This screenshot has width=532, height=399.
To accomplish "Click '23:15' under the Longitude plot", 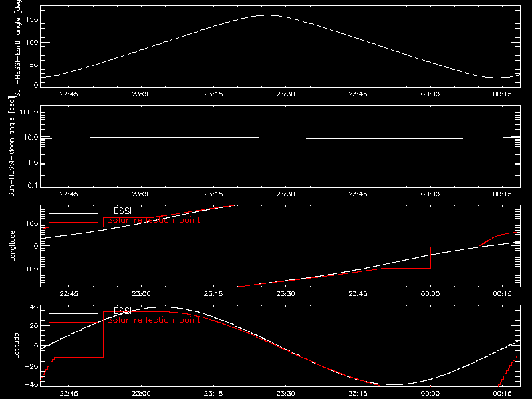I will click(x=213, y=294).
